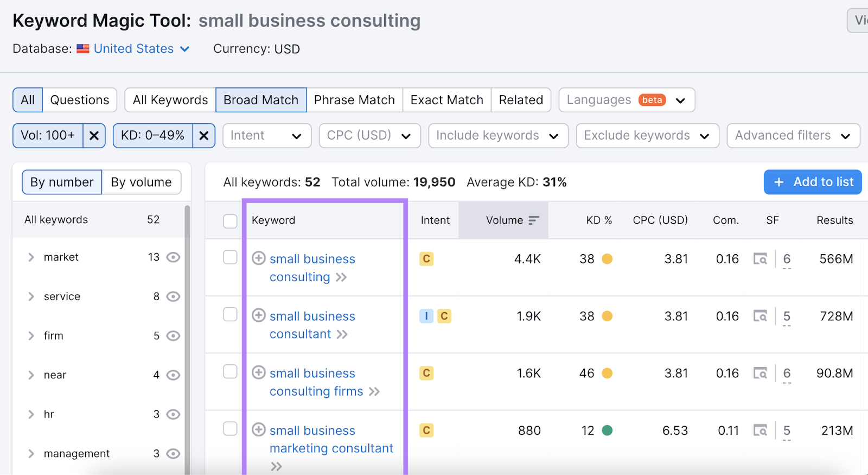Check the small business consultant row checkbox
Screen dimensions: 868x475
230,314
